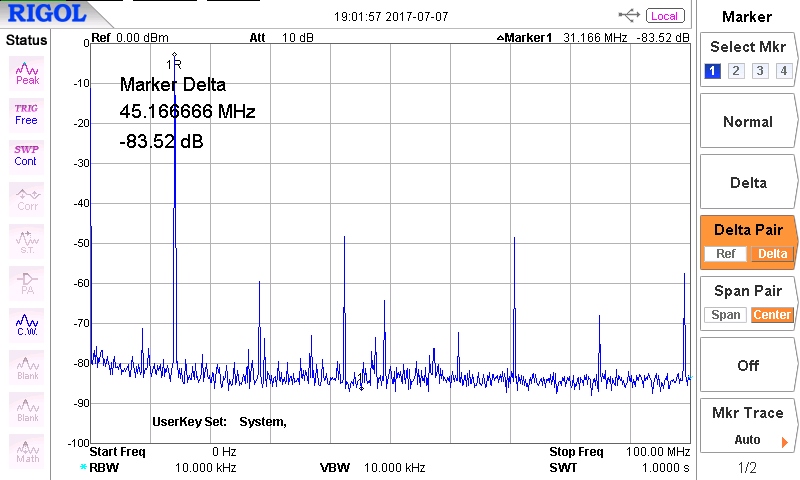The image size is (800, 480).
Task: Click the Local mode indicator
Action: 665,16
